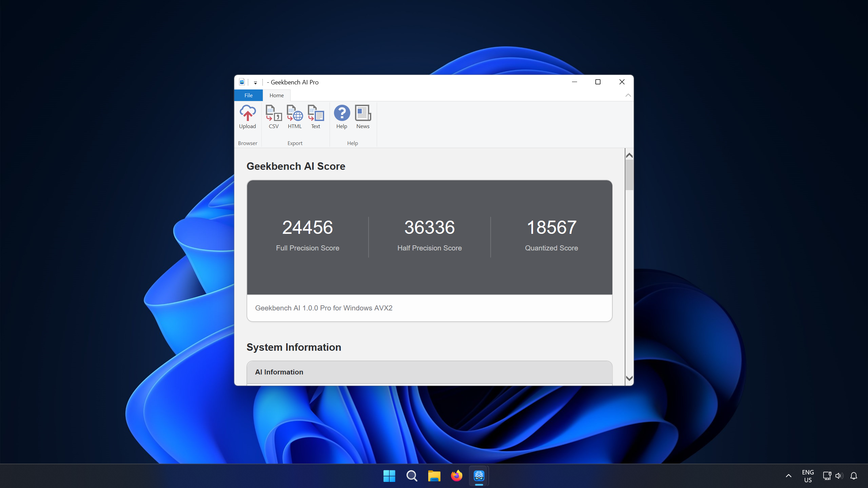Click the Firefox icon in the taskbar
Viewport: 868px width, 488px height.
(x=457, y=475)
